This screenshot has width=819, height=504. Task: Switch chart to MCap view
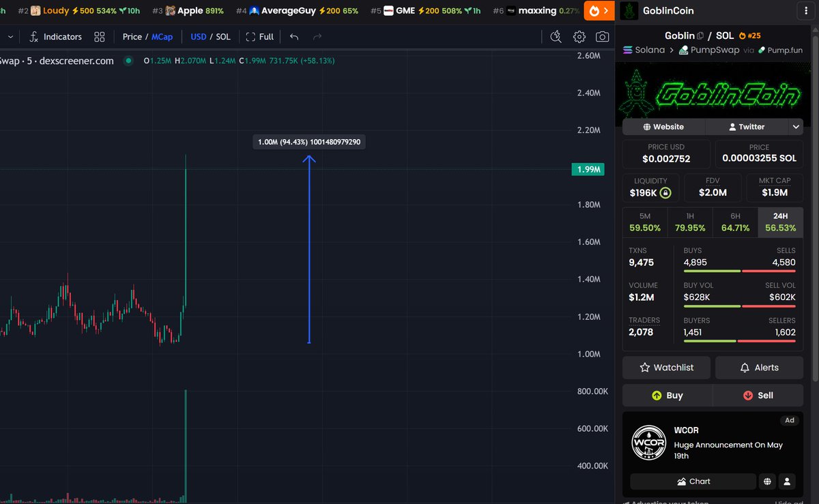(162, 37)
